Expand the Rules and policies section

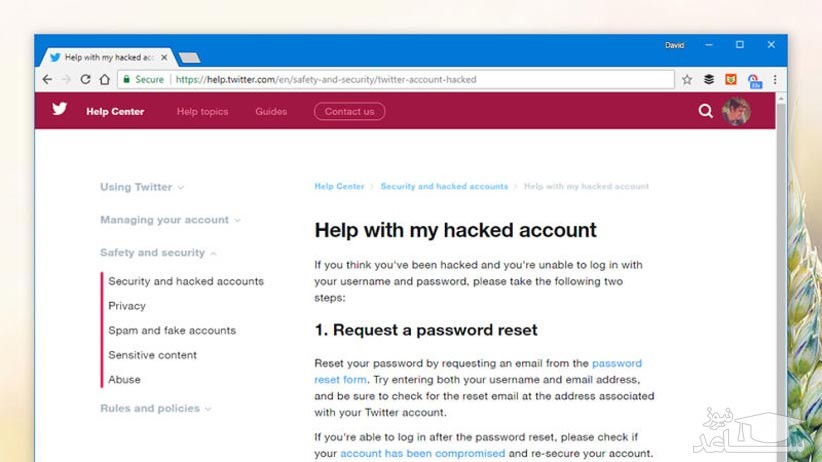click(x=155, y=408)
